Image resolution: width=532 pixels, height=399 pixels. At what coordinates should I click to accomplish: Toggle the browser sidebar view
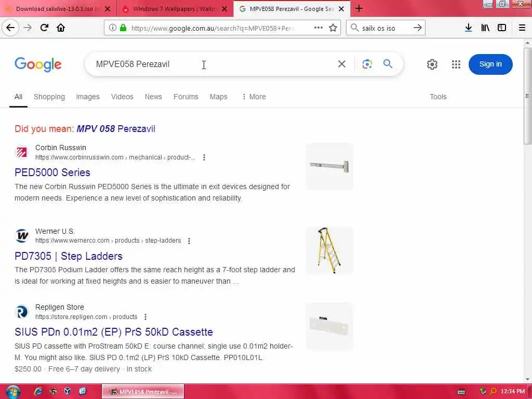tap(502, 28)
